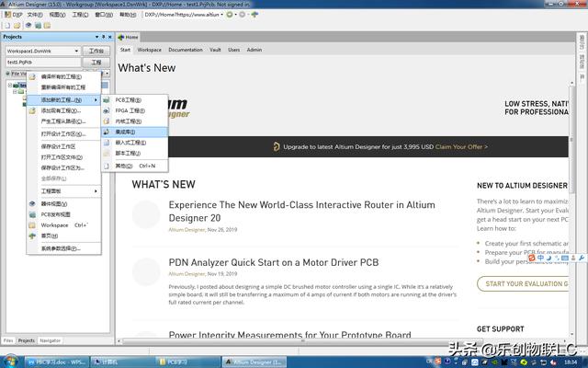Choose 添加现有工程 menu entry
The height and width of the screenshot is (368, 588).
63,110
